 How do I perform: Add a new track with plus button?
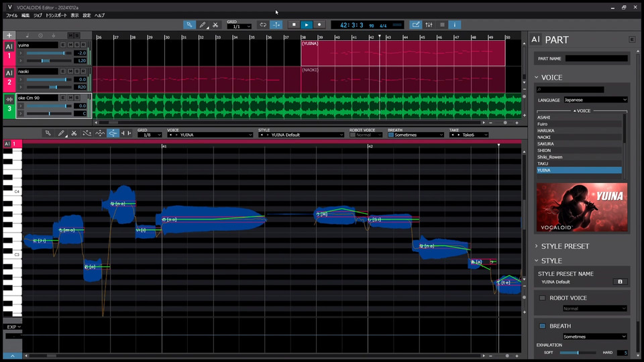[9, 36]
